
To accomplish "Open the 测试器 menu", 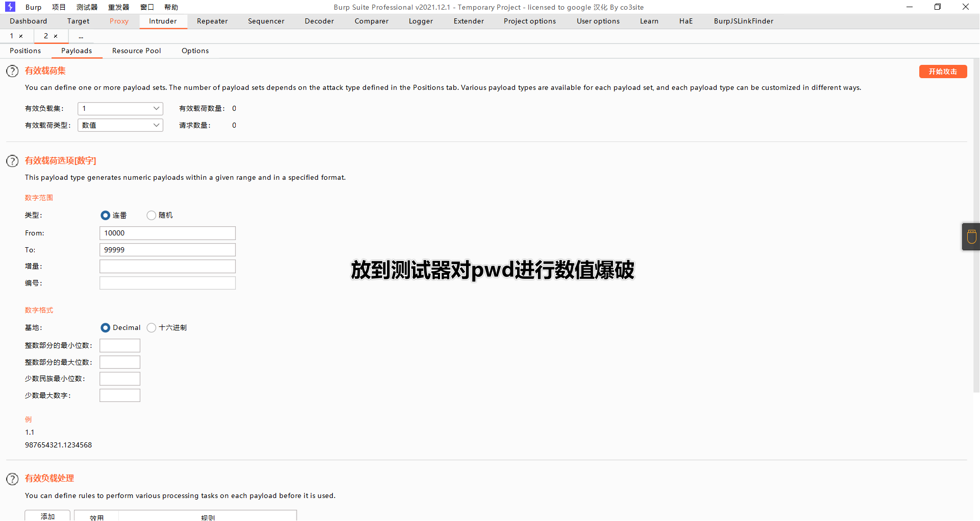I will (87, 7).
